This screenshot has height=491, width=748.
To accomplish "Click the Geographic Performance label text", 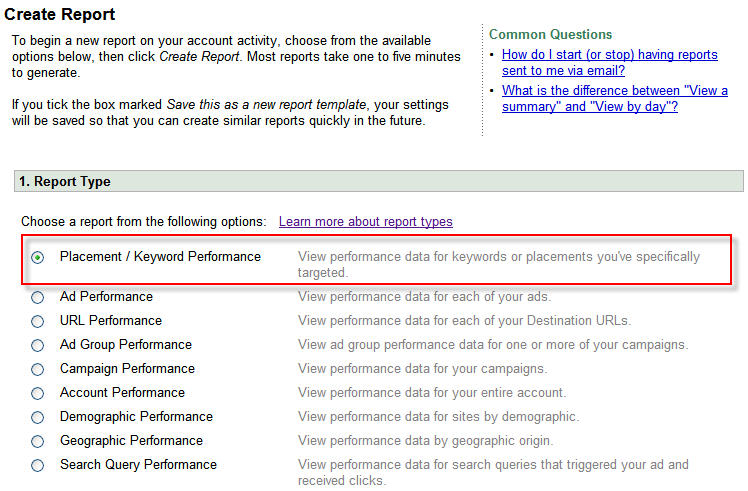I will click(131, 440).
